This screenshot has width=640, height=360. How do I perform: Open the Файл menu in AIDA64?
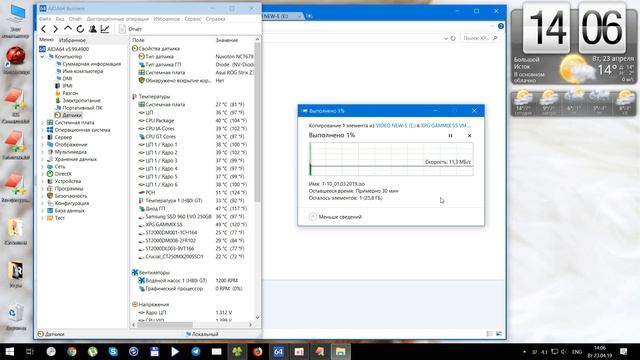45,19
